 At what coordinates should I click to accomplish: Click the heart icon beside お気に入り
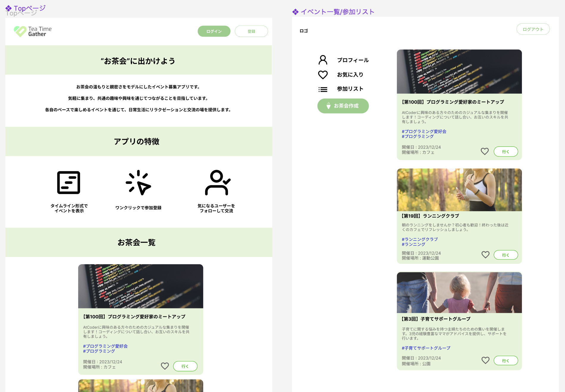point(323,75)
